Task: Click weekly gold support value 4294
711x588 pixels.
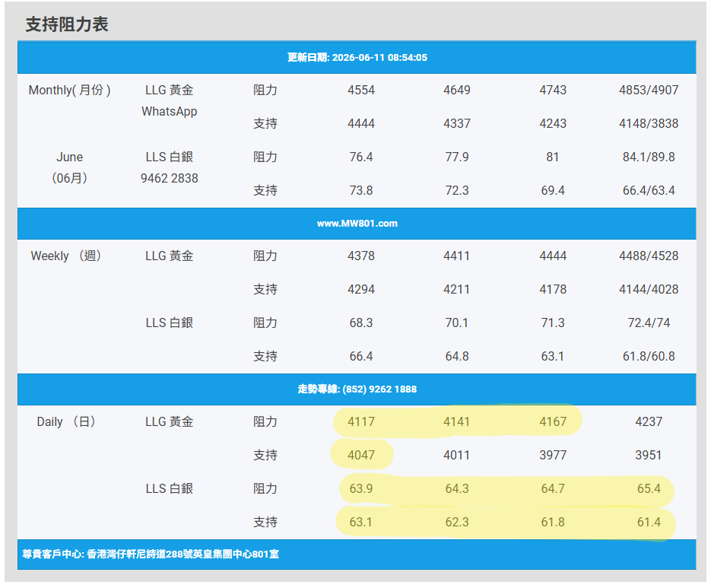Action: [x=361, y=290]
